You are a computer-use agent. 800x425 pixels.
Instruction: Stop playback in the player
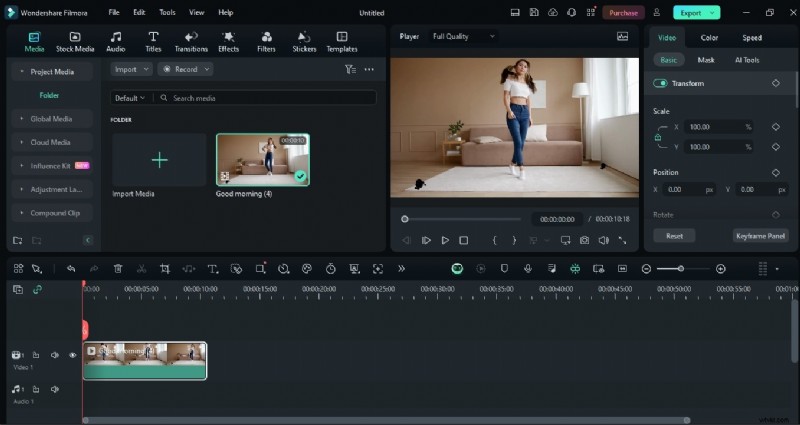pos(463,240)
